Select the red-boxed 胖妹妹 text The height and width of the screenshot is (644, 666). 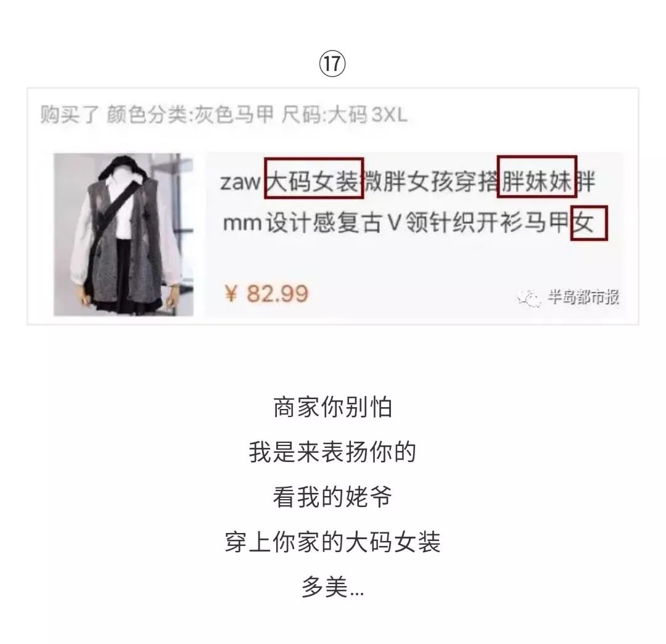coord(537,176)
